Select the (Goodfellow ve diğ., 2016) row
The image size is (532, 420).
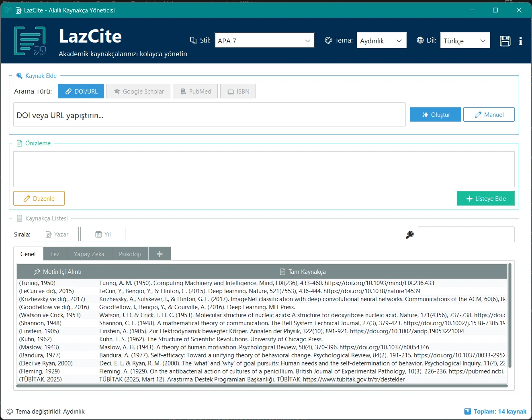pyautogui.click(x=262, y=307)
